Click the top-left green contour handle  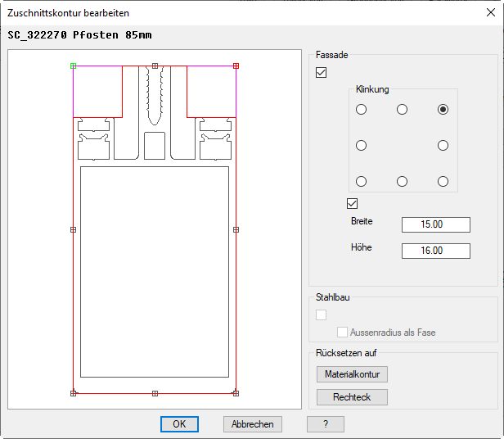tap(73, 66)
